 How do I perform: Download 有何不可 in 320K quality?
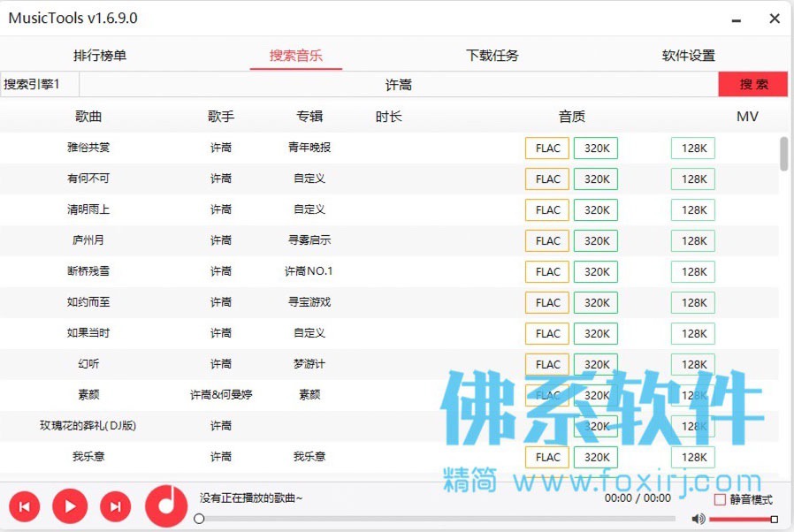point(596,179)
